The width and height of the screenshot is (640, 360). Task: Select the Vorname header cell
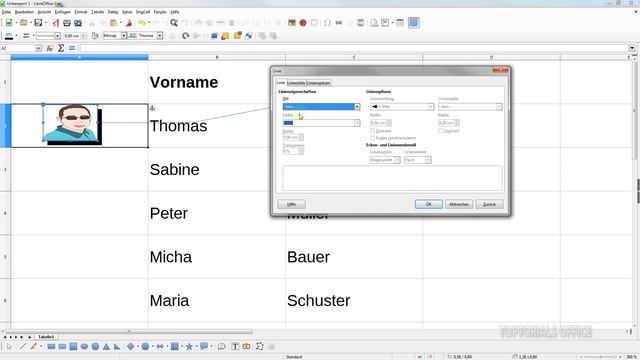coord(217,82)
